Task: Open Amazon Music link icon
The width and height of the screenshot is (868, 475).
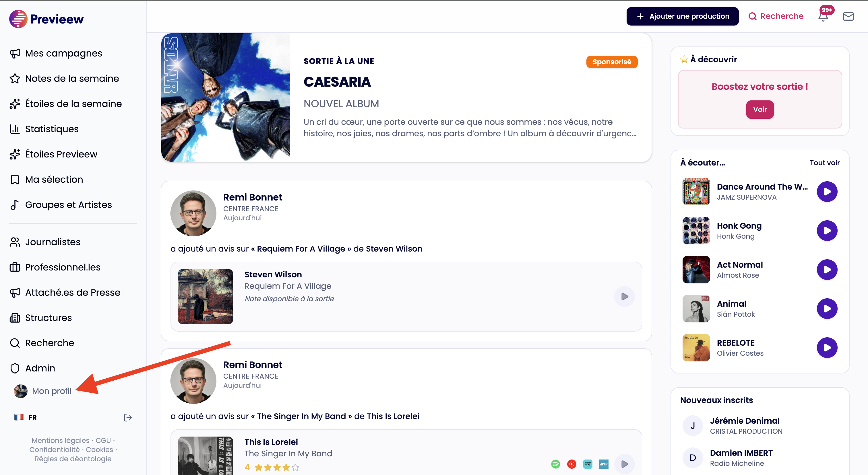Action: [588, 464]
